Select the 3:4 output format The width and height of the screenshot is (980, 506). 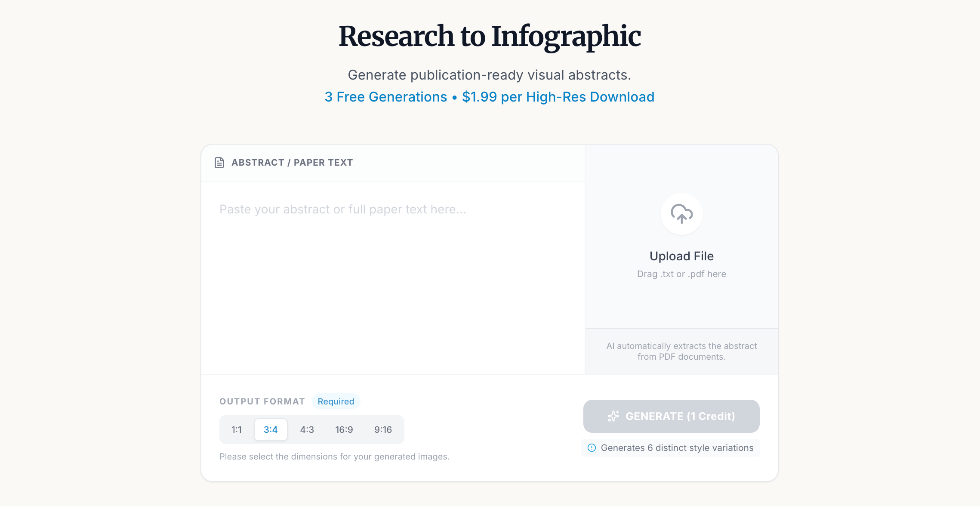(271, 429)
